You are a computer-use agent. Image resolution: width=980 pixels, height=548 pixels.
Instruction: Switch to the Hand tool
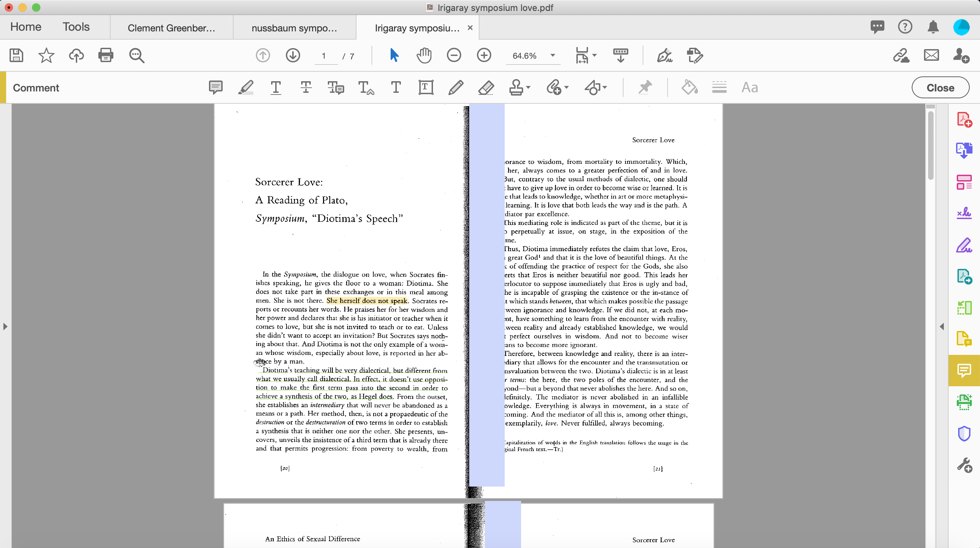click(x=424, y=55)
